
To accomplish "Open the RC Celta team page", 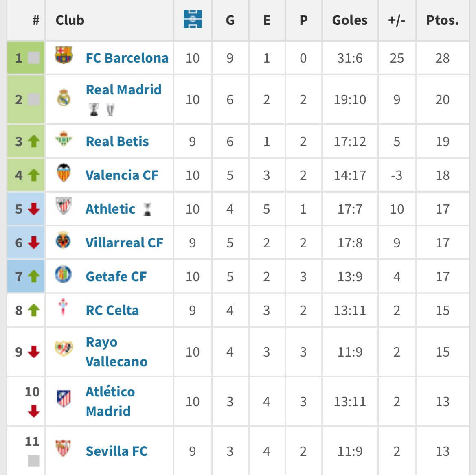I will 112,310.
